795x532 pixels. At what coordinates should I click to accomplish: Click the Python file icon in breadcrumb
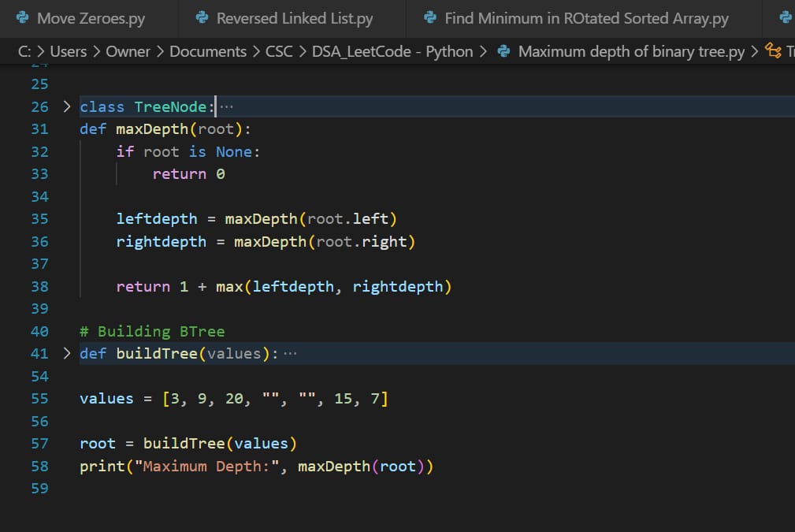point(503,51)
